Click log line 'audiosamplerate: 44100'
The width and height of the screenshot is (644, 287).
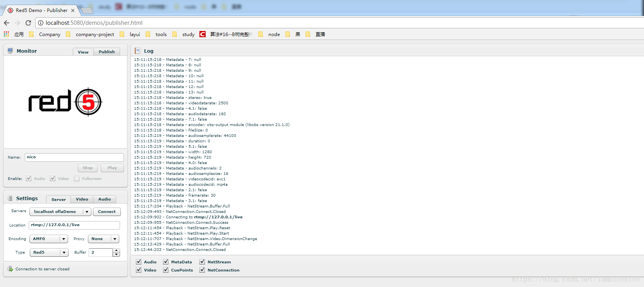[185, 136]
